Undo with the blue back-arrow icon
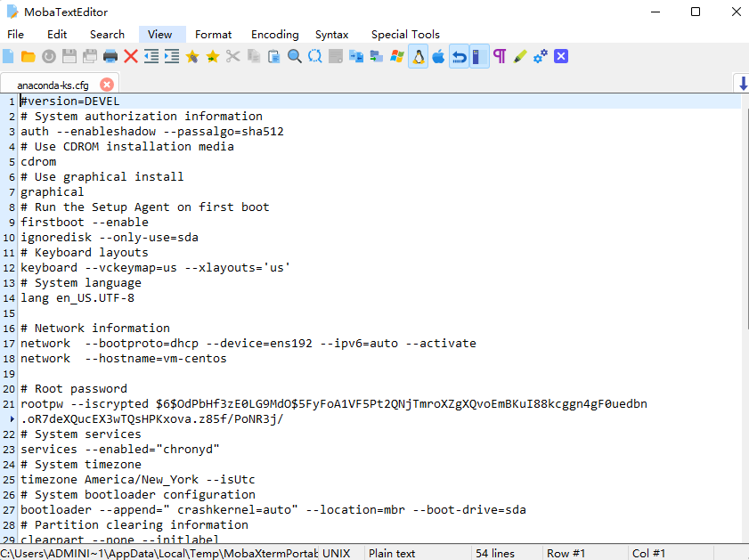This screenshot has width=749, height=560. pos(459,55)
